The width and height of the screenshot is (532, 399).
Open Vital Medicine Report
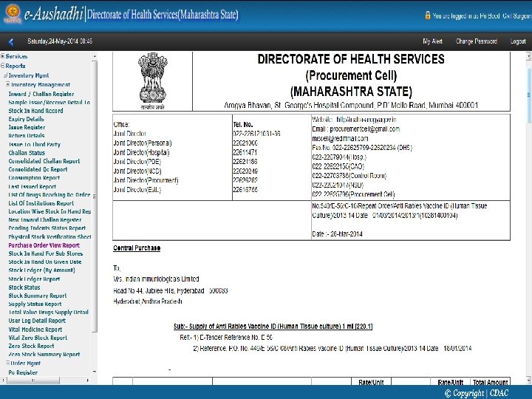coord(35,330)
